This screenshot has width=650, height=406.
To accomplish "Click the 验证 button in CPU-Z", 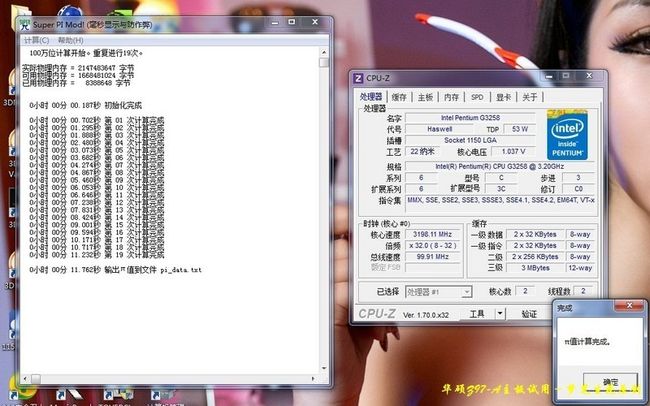I will coord(529,314).
